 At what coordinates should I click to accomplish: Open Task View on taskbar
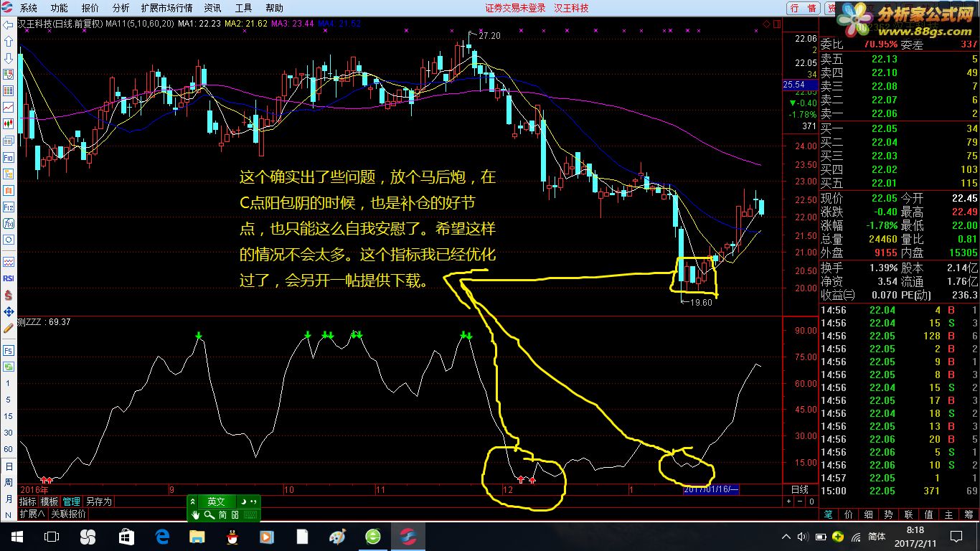coord(52,537)
